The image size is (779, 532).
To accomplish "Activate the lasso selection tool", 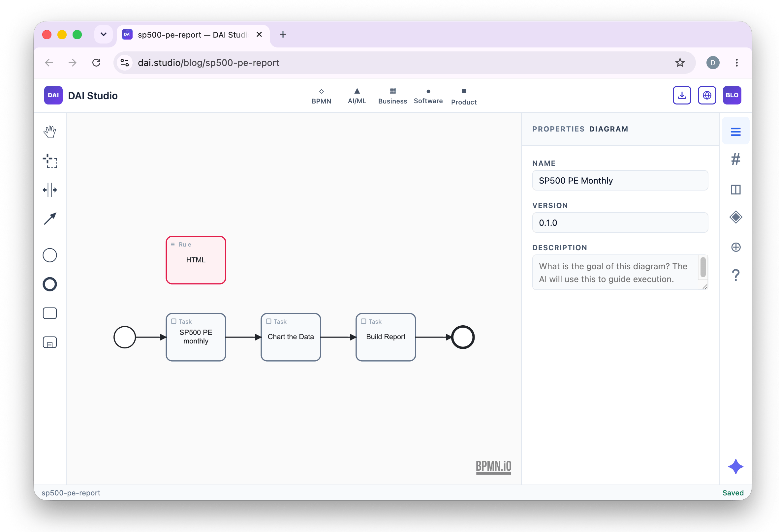I will tap(49, 161).
